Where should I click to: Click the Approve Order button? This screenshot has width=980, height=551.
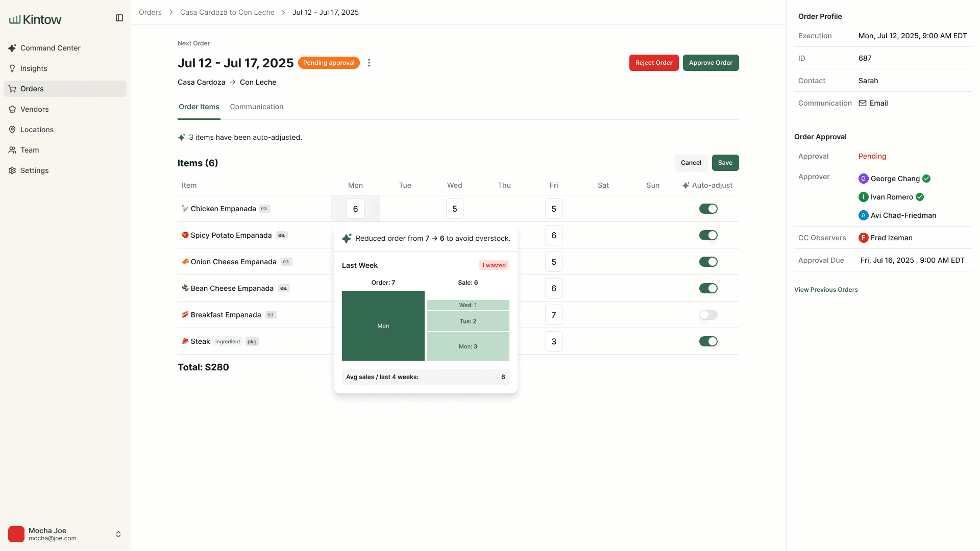(710, 63)
